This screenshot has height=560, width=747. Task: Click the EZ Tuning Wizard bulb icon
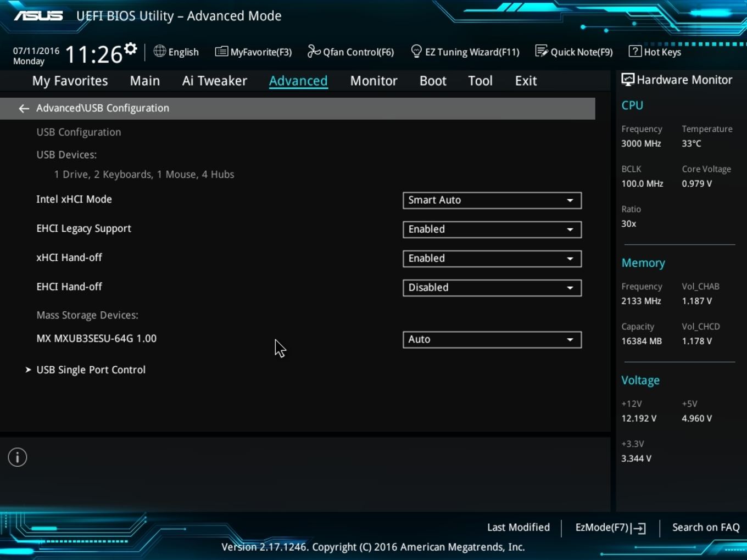coord(416,51)
